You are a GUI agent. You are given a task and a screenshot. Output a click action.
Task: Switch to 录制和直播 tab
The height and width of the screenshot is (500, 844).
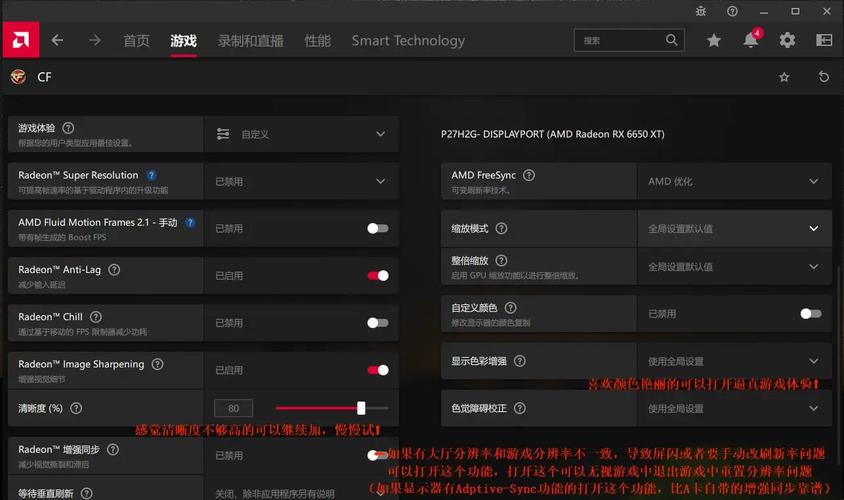[250, 40]
